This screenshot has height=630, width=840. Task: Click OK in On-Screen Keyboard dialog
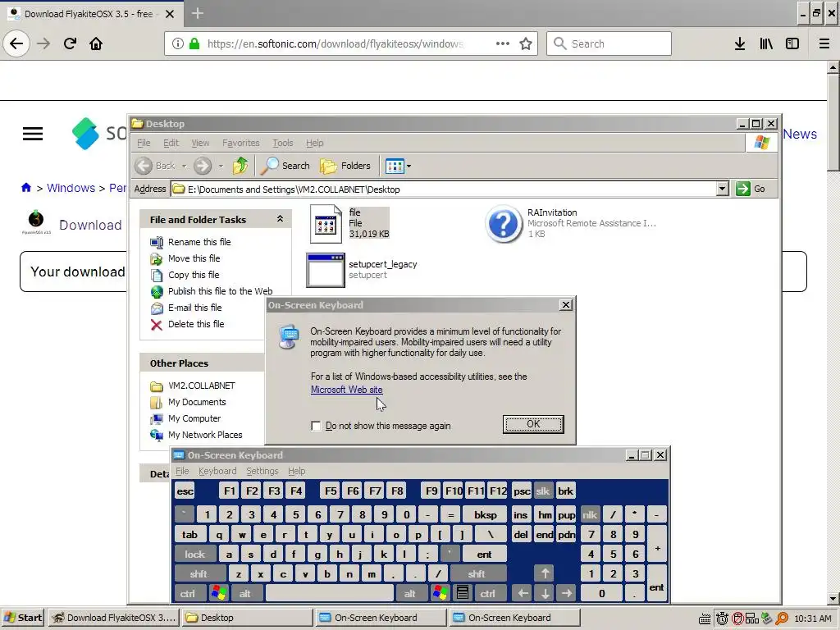[x=533, y=424]
